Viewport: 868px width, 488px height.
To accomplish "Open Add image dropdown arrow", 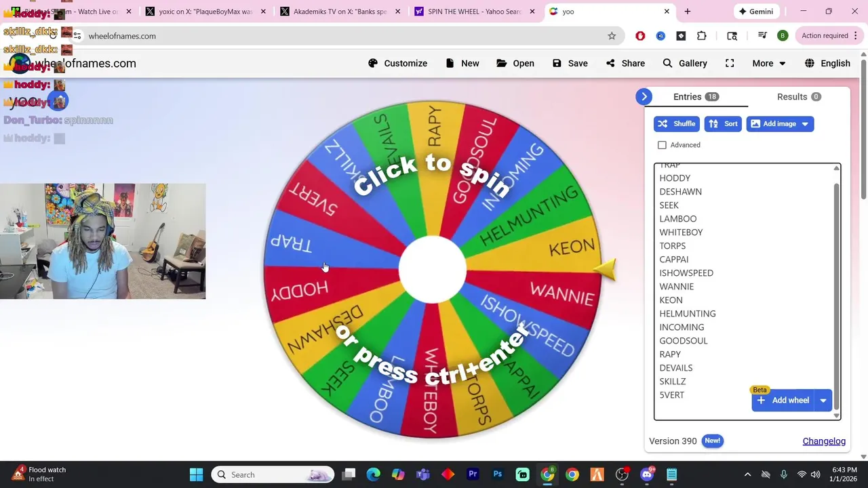I will (x=805, y=124).
